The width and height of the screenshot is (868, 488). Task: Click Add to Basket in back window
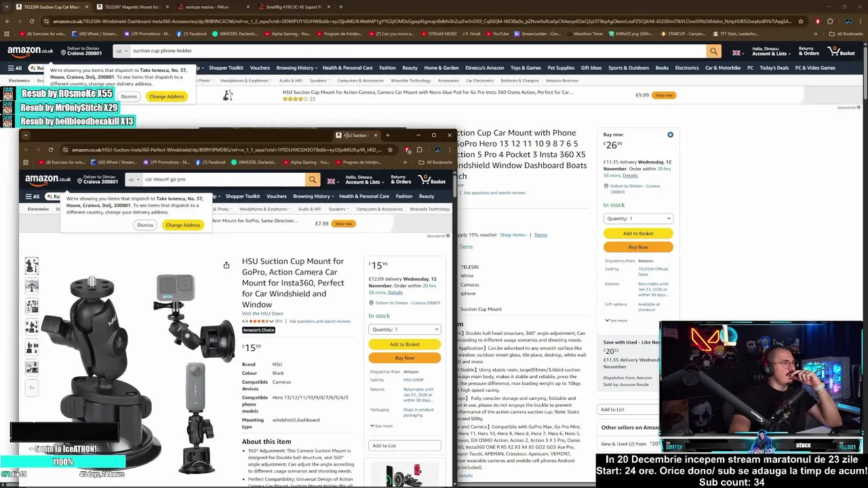point(638,233)
